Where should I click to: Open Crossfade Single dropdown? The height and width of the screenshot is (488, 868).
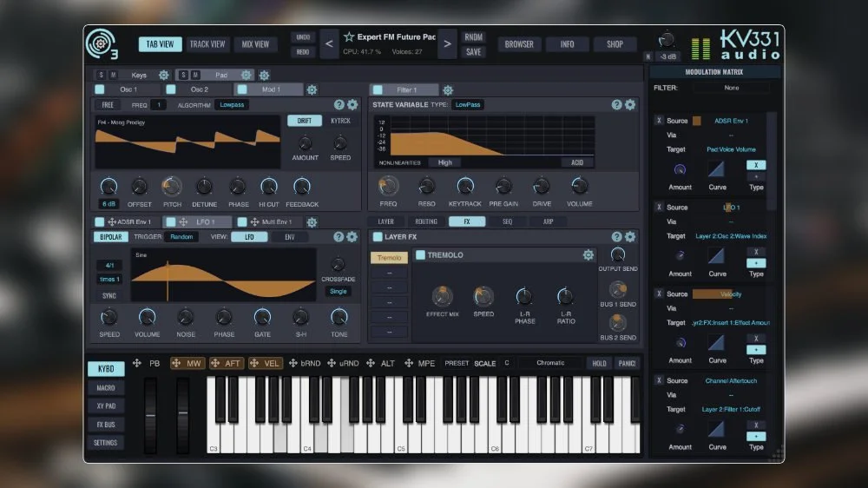339,292
